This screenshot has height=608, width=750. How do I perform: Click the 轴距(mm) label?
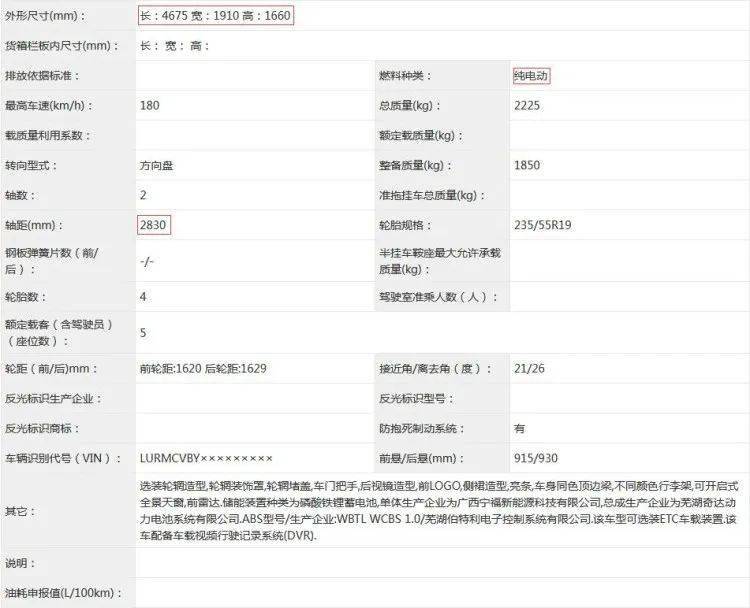(x=34, y=225)
